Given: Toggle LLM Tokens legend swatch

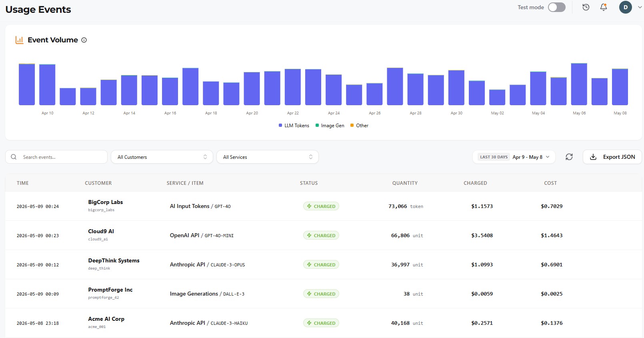Looking at the screenshot, I should 280,126.
